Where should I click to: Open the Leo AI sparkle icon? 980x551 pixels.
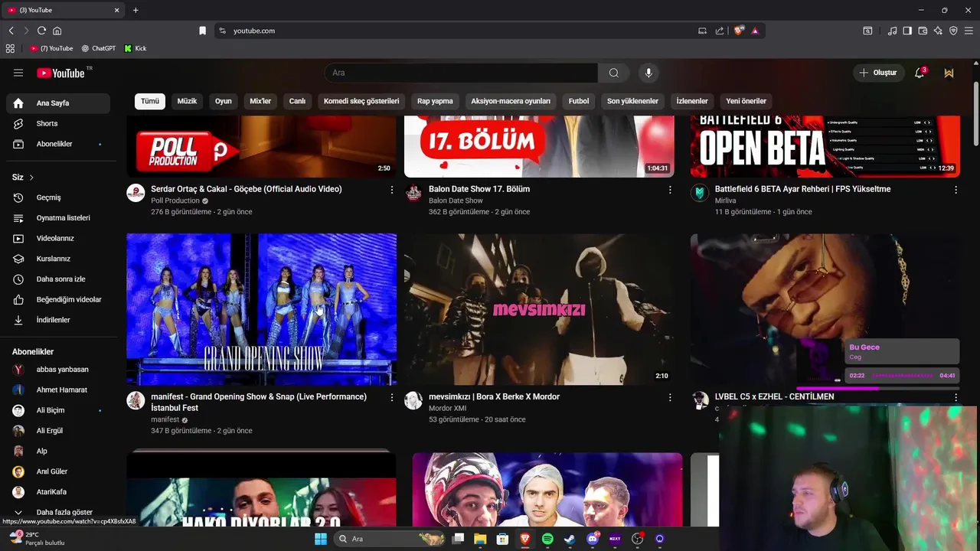tap(938, 31)
